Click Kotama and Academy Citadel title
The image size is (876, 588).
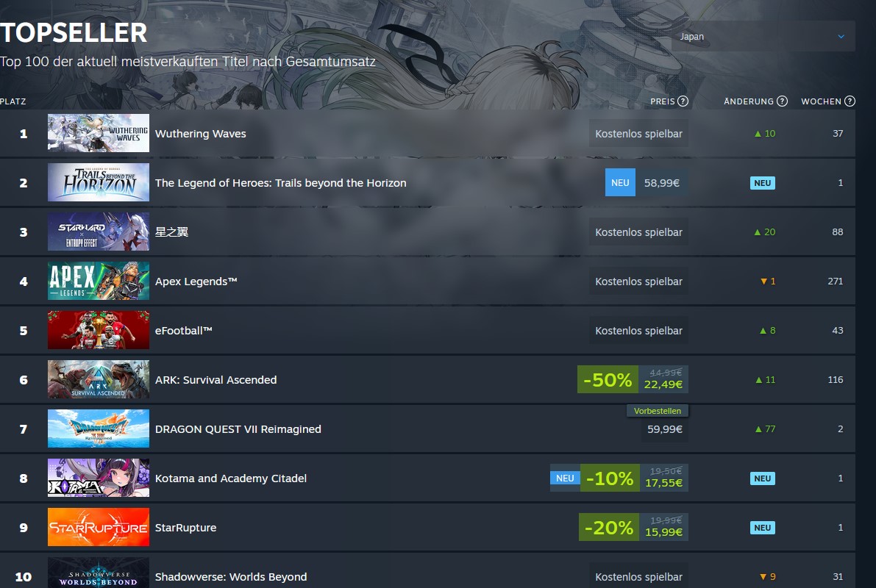(x=231, y=478)
